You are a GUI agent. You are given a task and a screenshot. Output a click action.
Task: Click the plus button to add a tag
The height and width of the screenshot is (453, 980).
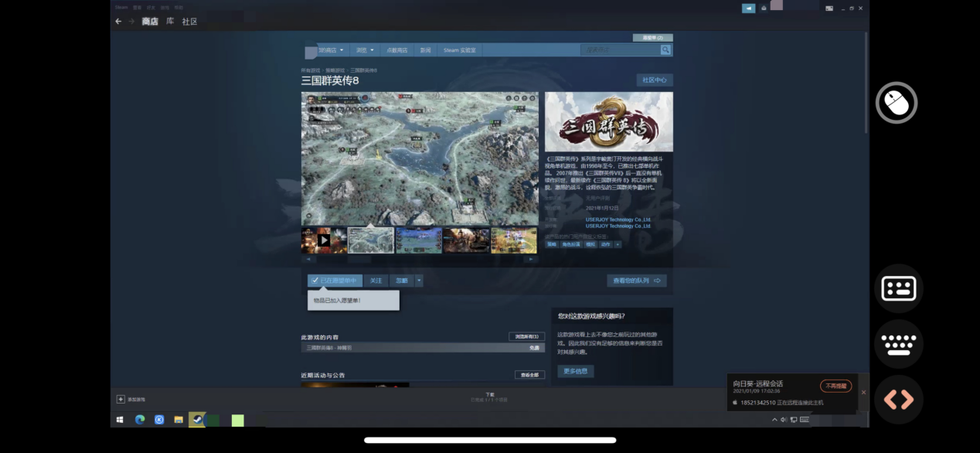(618, 244)
